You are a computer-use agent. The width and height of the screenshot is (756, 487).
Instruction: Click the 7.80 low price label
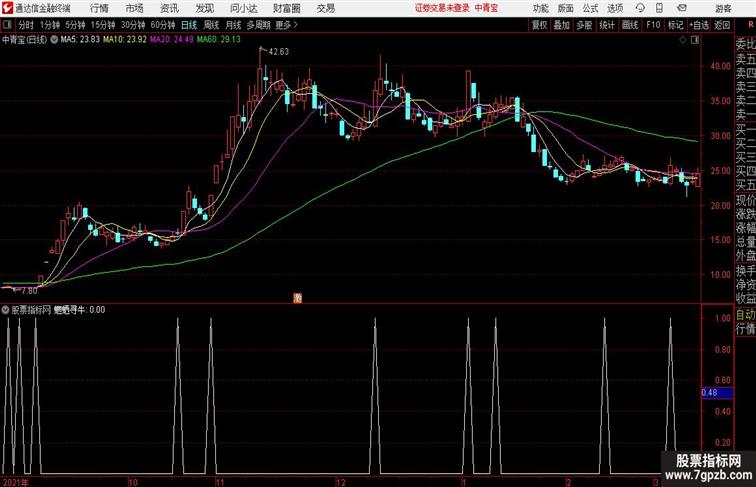tap(29, 291)
